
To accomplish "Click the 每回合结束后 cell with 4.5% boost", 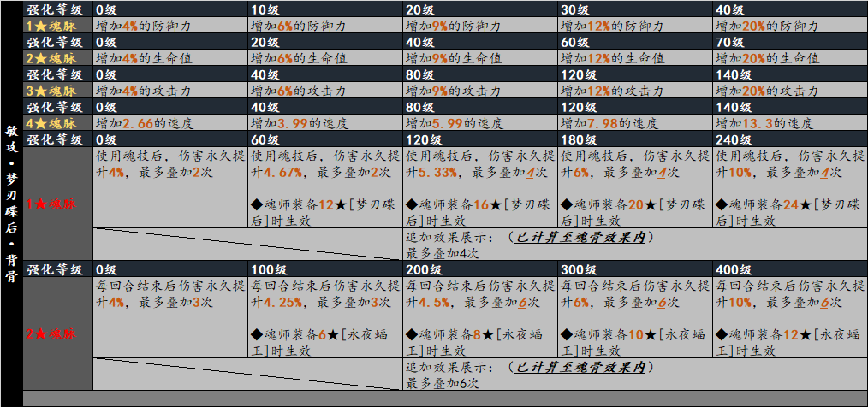I will 480,318.
